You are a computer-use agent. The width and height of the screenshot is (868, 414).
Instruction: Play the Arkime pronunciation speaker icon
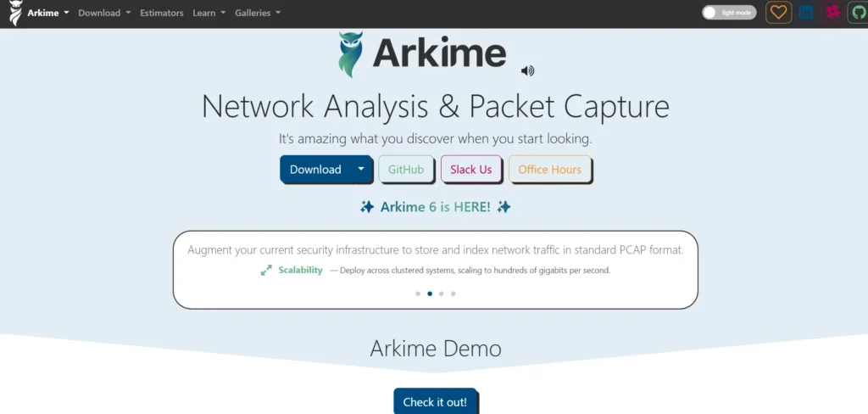527,71
